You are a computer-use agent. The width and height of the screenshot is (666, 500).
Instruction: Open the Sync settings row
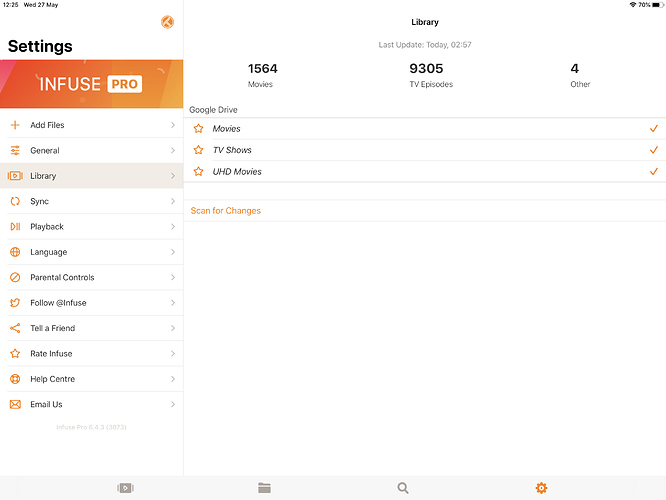tap(92, 201)
